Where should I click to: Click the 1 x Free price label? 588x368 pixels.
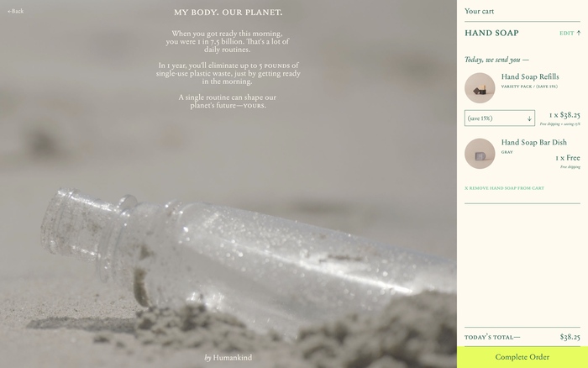[568, 158]
